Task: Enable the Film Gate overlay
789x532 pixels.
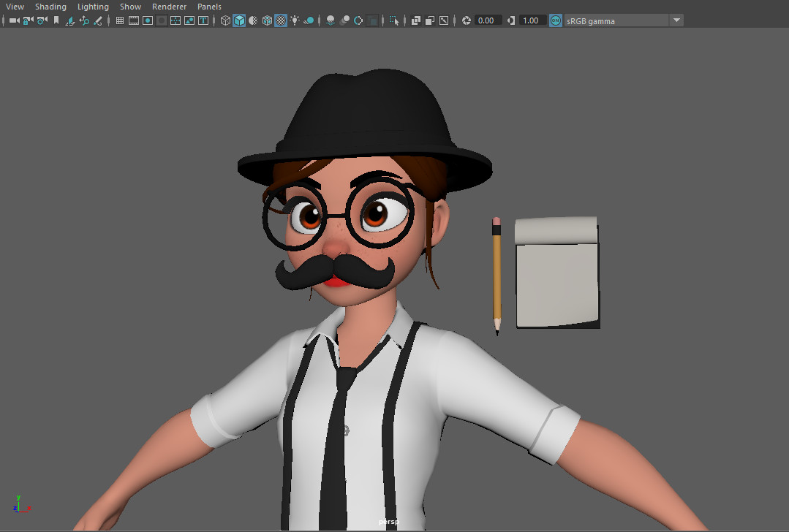Action: (134, 20)
